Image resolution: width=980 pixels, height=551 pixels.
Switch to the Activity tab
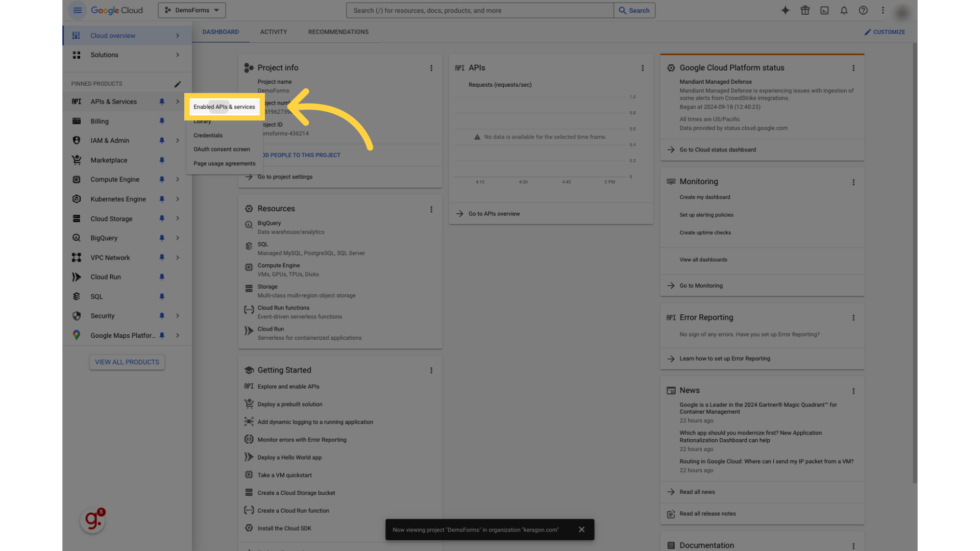click(274, 32)
